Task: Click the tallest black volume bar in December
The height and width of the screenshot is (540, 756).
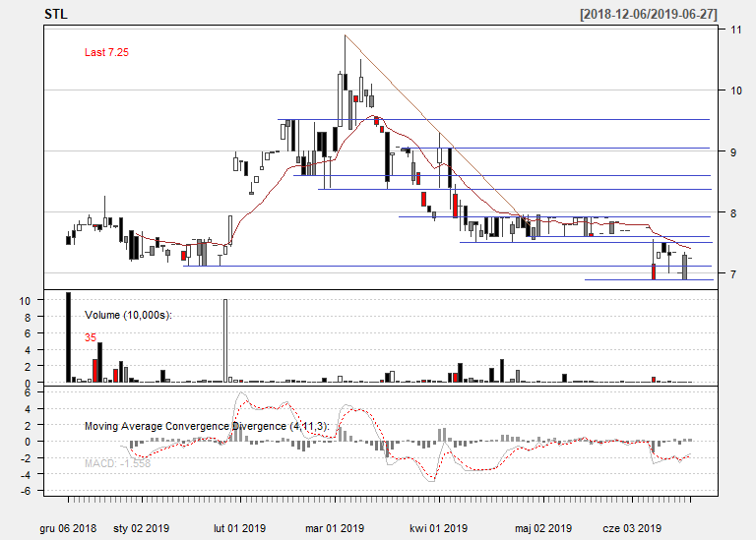Action: (69, 337)
